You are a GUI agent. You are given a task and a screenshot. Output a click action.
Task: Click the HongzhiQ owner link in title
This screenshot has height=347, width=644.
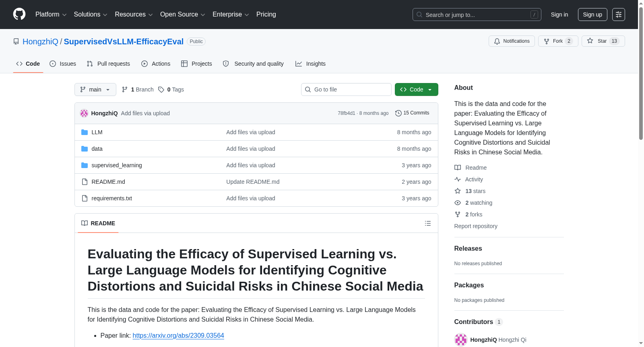40,42
